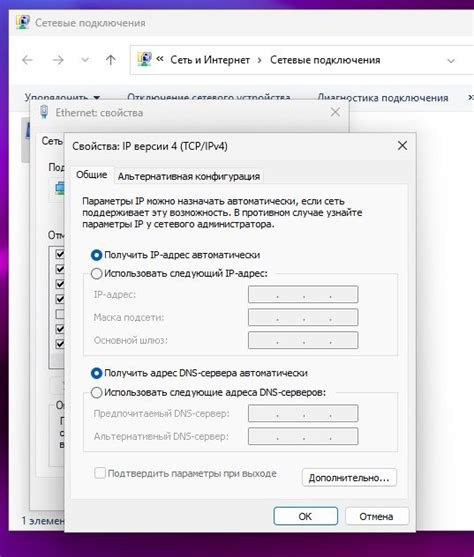Show more toolbar commands chevron
This screenshot has height=557, width=474.
pos(470,97)
